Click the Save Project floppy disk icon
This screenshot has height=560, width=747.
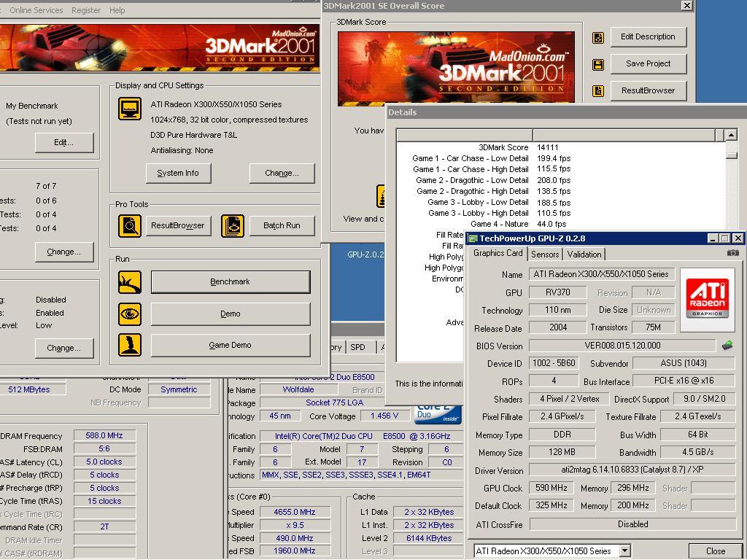tap(598, 64)
